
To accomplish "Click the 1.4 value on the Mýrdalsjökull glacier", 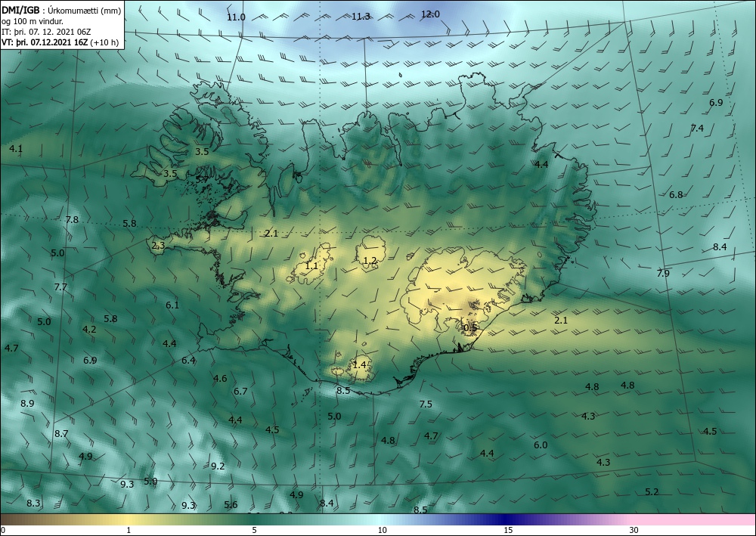I will tap(359, 365).
